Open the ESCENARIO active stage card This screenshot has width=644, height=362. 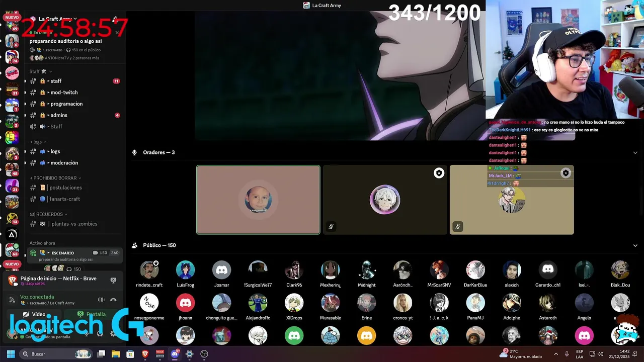74,256
